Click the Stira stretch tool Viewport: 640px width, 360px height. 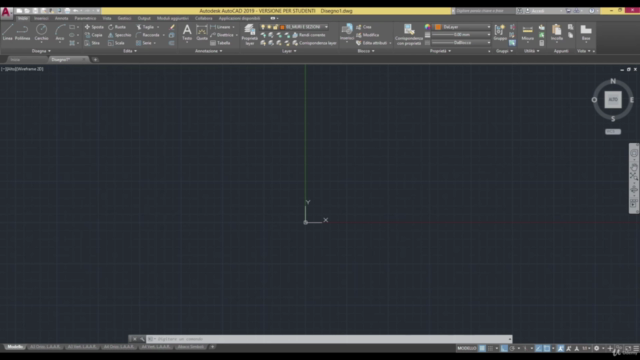[92, 43]
